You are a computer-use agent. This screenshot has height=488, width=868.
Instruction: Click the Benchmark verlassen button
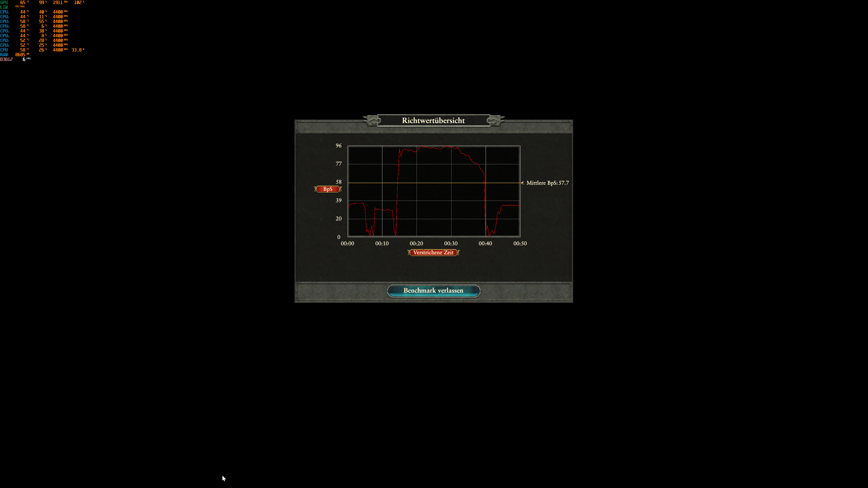[x=434, y=291]
